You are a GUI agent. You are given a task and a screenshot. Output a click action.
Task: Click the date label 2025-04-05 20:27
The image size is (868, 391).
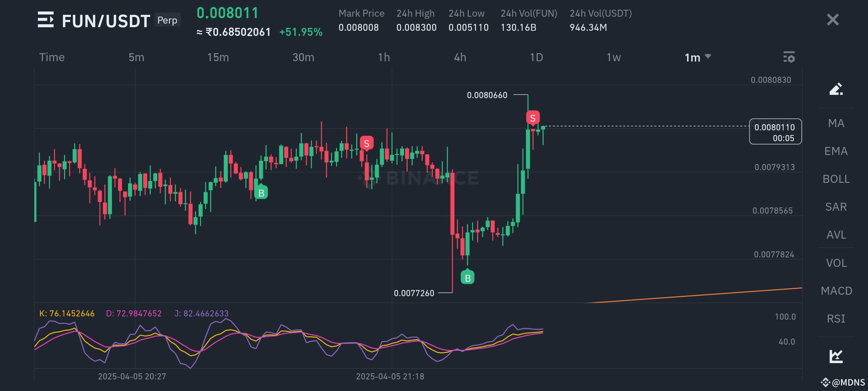(x=132, y=377)
